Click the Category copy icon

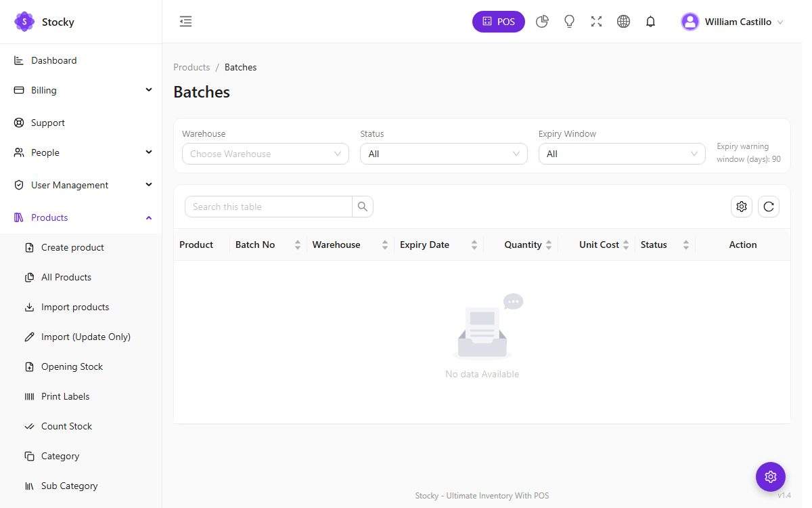click(x=29, y=456)
